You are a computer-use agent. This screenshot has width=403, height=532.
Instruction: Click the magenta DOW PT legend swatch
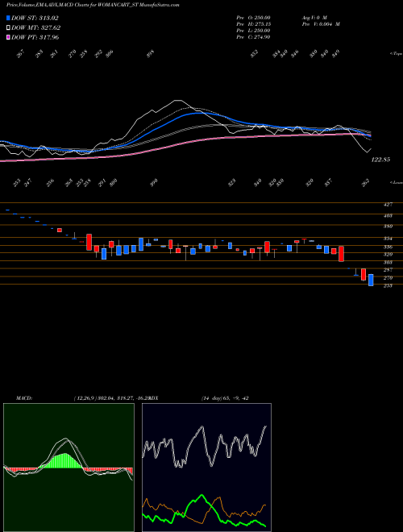(x=9, y=37)
